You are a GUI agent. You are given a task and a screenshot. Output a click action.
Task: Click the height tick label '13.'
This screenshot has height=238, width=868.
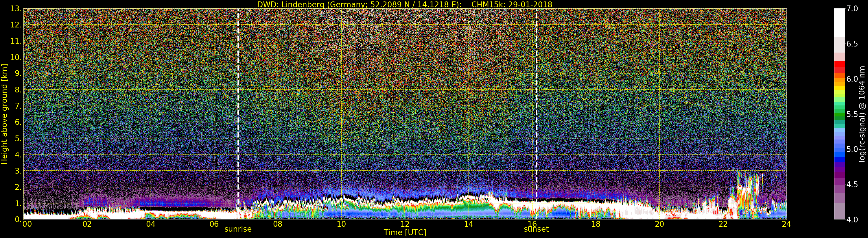[16, 9]
